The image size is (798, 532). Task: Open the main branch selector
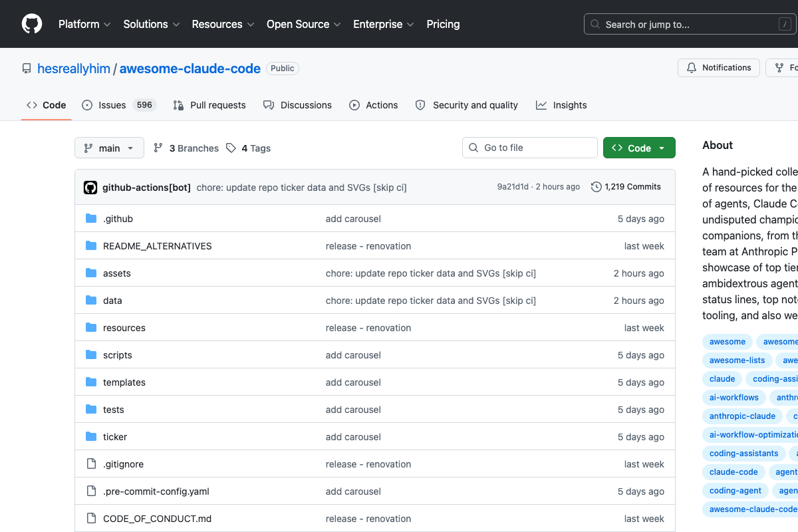[109, 148]
